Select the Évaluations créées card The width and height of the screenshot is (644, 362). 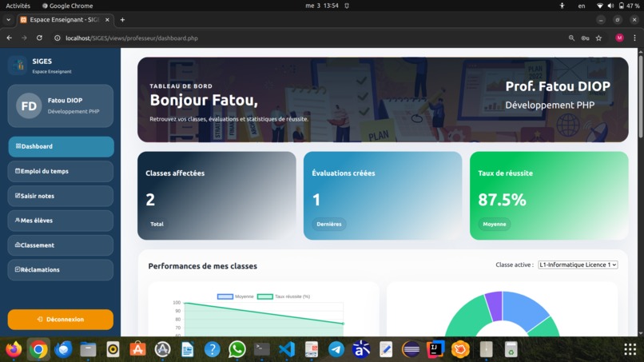383,196
